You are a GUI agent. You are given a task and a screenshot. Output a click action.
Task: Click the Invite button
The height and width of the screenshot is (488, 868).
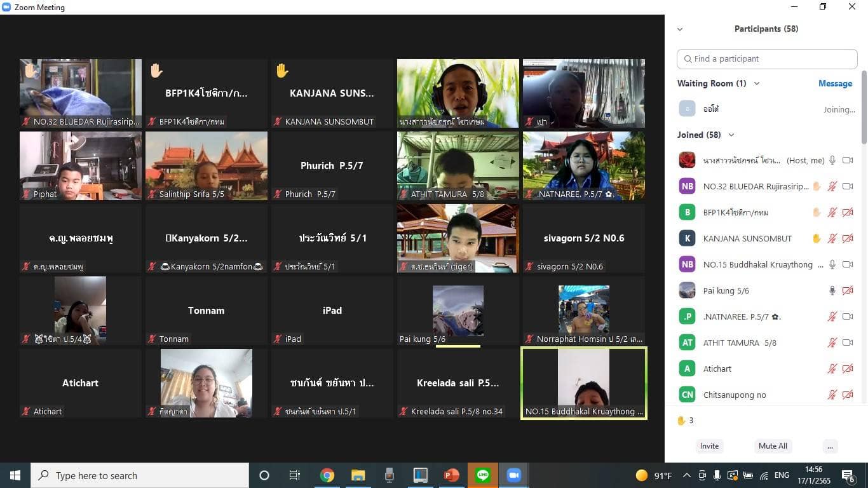pos(709,446)
